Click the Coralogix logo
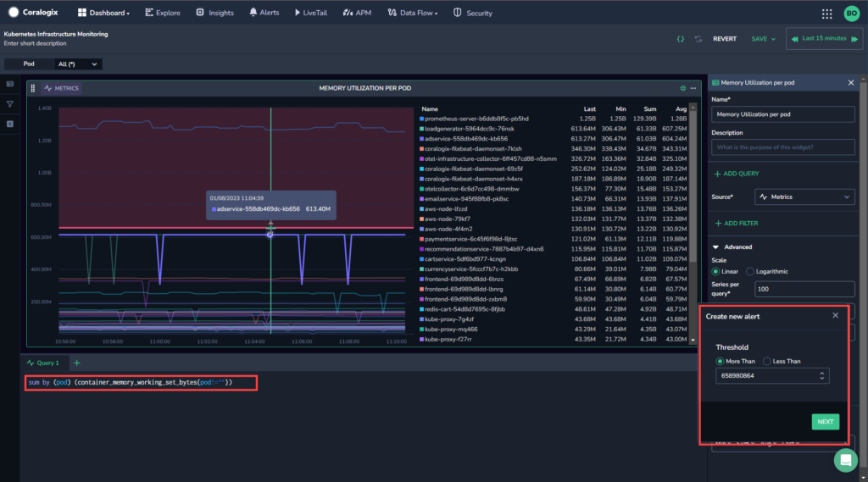 coord(33,12)
